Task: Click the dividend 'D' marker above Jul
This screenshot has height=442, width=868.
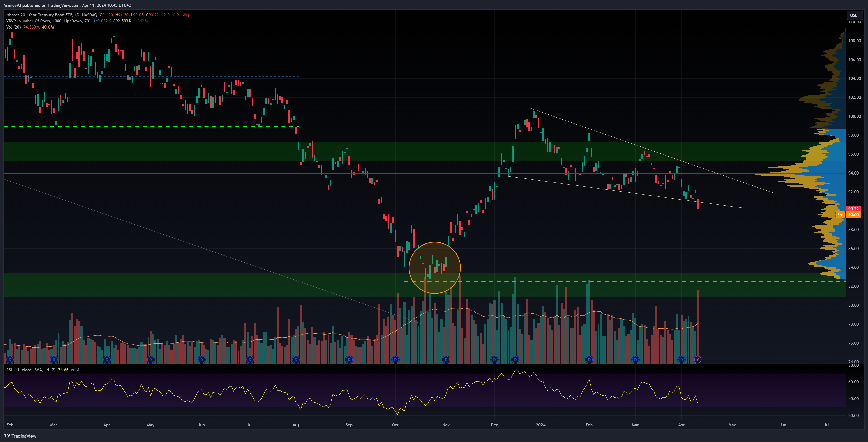Action: click(250, 360)
